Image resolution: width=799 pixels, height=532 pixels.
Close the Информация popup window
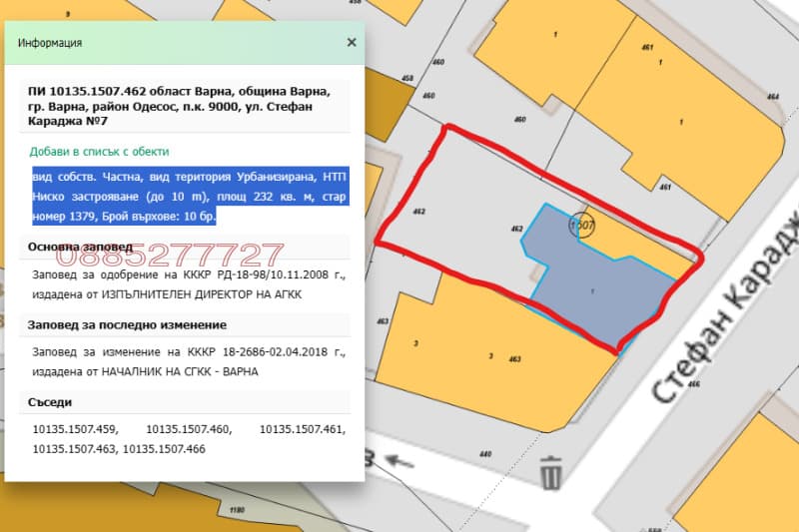pyautogui.click(x=351, y=43)
